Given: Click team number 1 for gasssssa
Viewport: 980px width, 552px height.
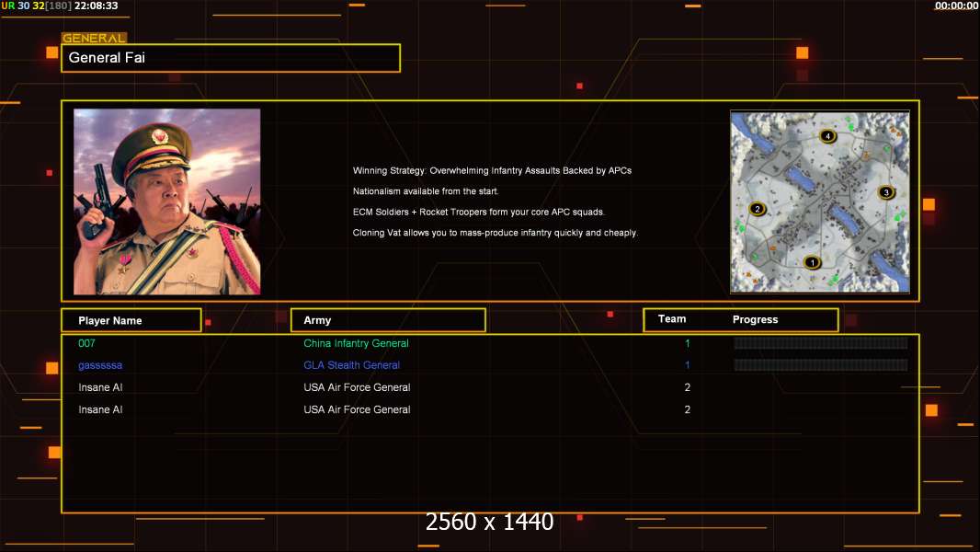Looking at the screenshot, I should tap(687, 365).
